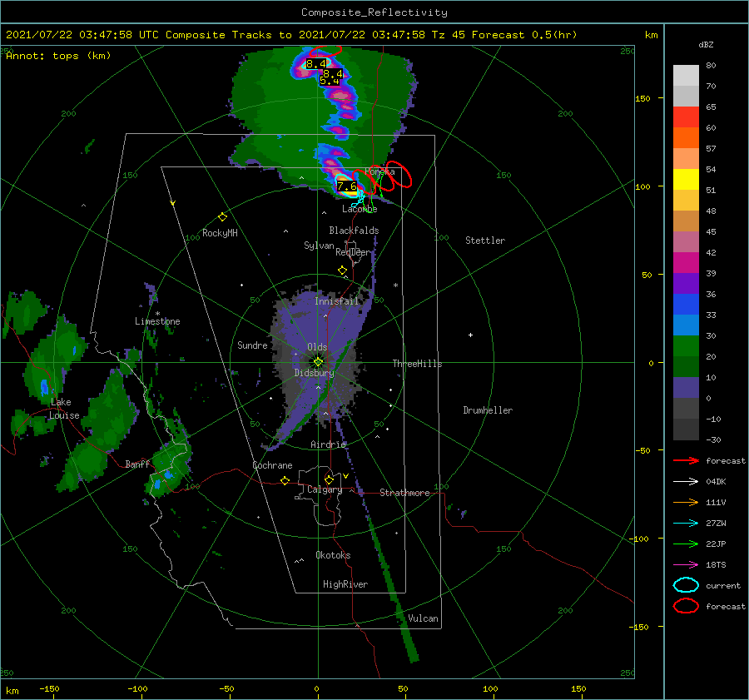Click the yellow diamond marker below RedDeer

[342, 271]
